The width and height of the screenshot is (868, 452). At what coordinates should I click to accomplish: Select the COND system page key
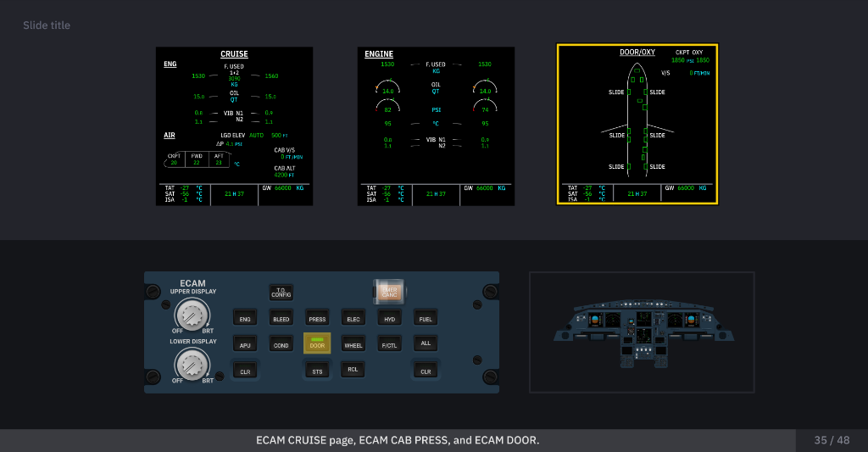pyautogui.click(x=281, y=344)
